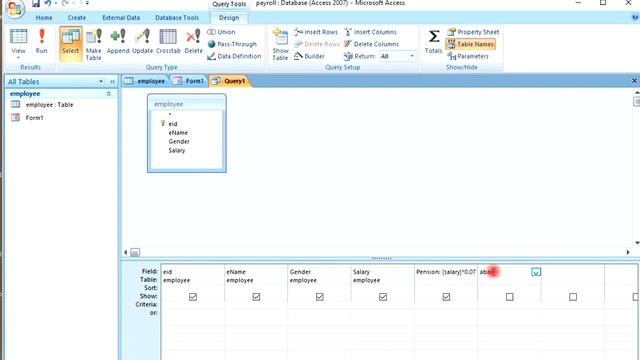
Task: Select Pass-Through query option
Action: tap(232, 44)
